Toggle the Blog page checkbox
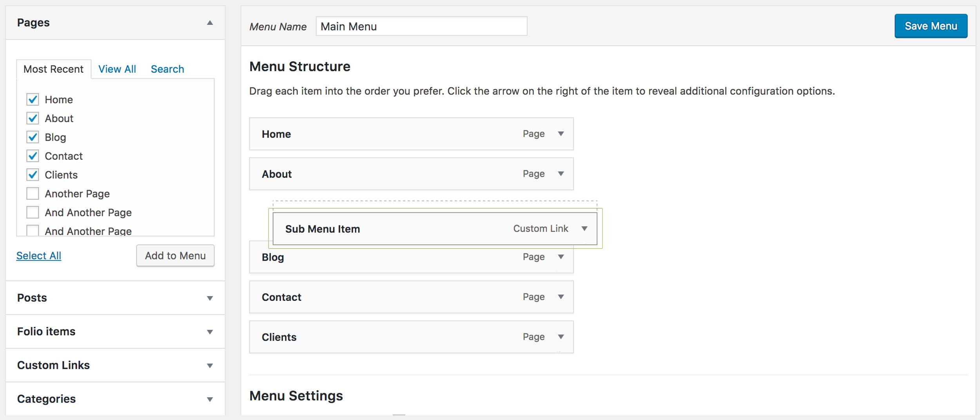 tap(33, 137)
